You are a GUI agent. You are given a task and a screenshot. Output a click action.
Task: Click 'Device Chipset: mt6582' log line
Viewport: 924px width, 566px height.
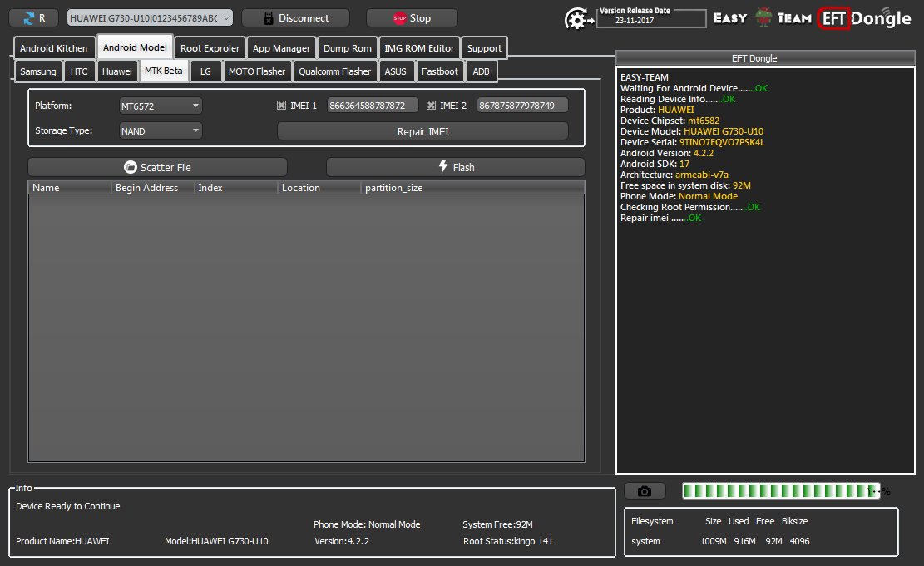(x=670, y=121)
